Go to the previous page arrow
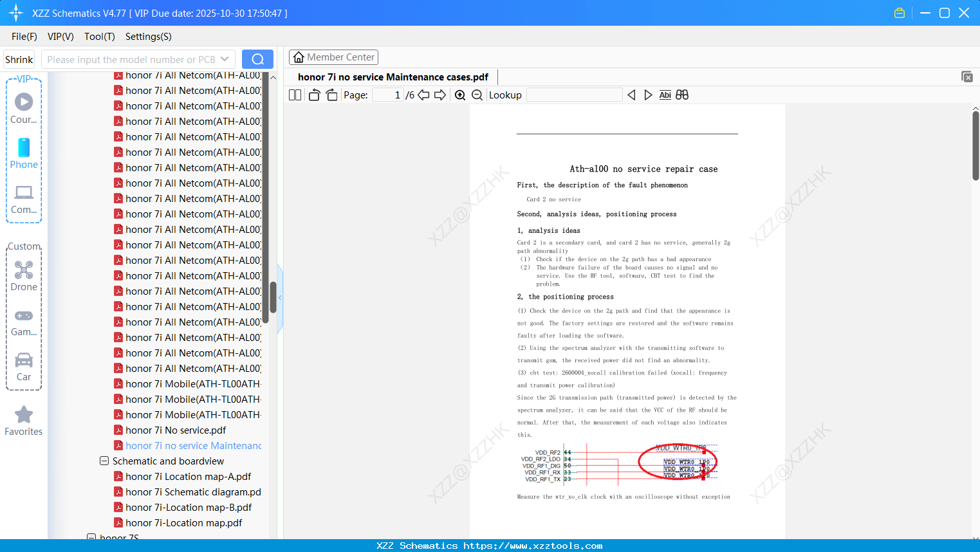Image resolution: width=980 pixels, height=552 pixels. [x=423, y=95]
